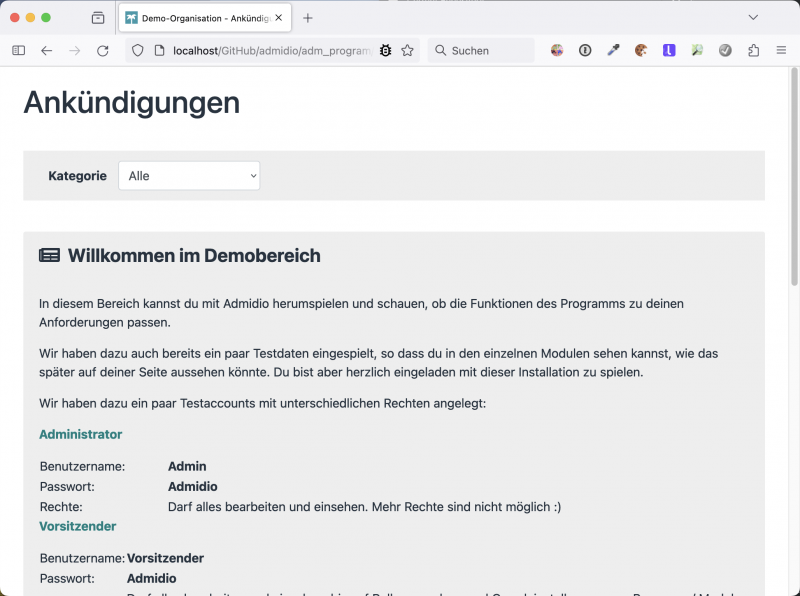
Task: Click the browser back arrow
Action: click(x=46, y=50)
